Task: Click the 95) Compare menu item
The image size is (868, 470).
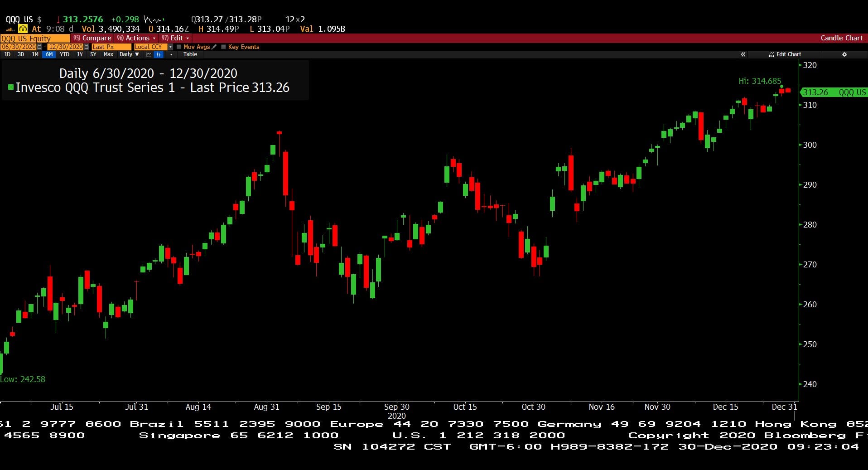Action: point(92,38)
